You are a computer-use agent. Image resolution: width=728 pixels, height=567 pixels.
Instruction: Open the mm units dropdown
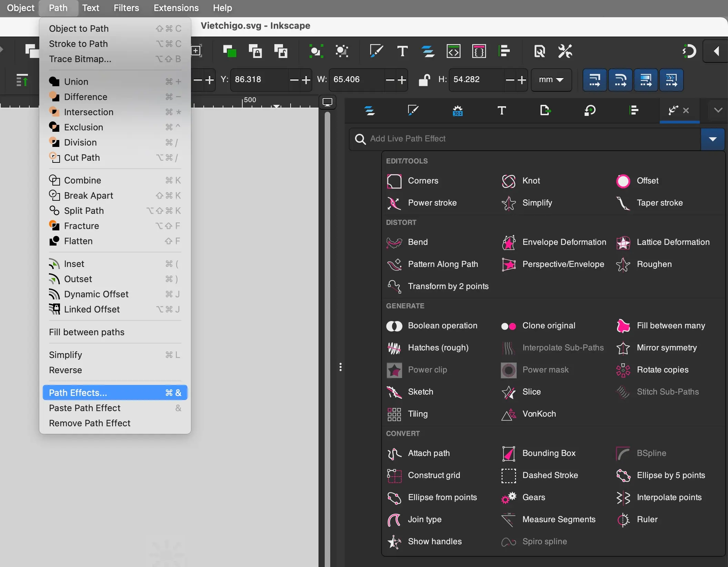tap(551, 80)
